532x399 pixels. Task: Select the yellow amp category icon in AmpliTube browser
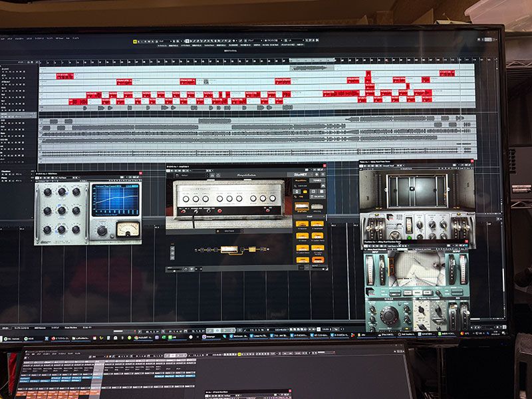click(x=305, y=192)
